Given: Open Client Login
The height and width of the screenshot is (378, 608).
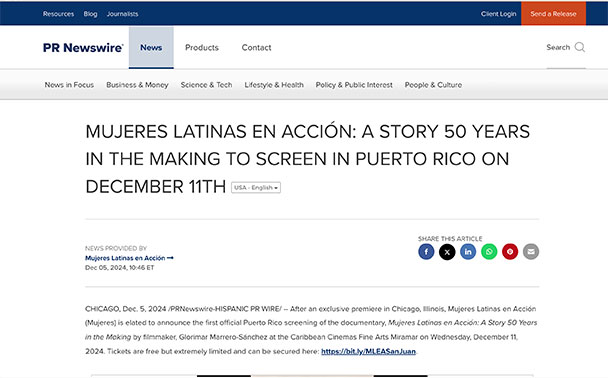Looking at the screenshot, I should pyautogui.click(x=498, y=14).
